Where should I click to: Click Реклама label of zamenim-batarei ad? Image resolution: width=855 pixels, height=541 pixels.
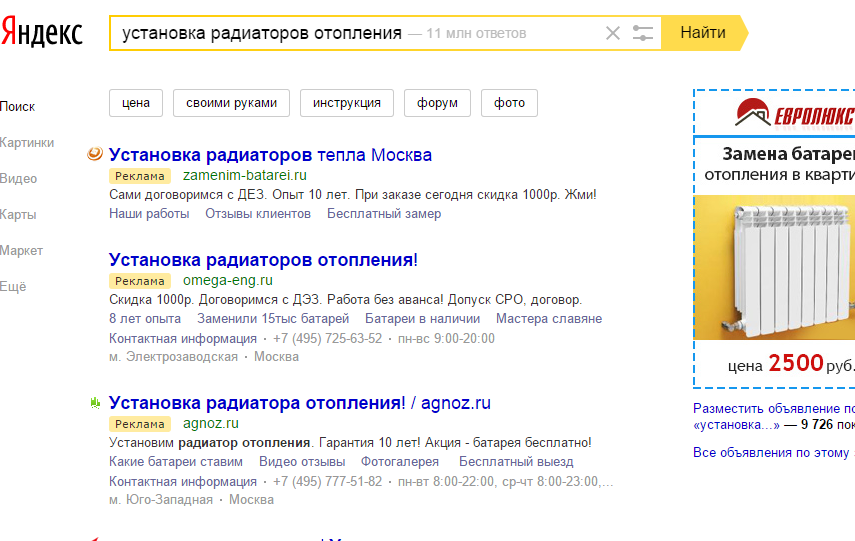click(x=140, y=176)
